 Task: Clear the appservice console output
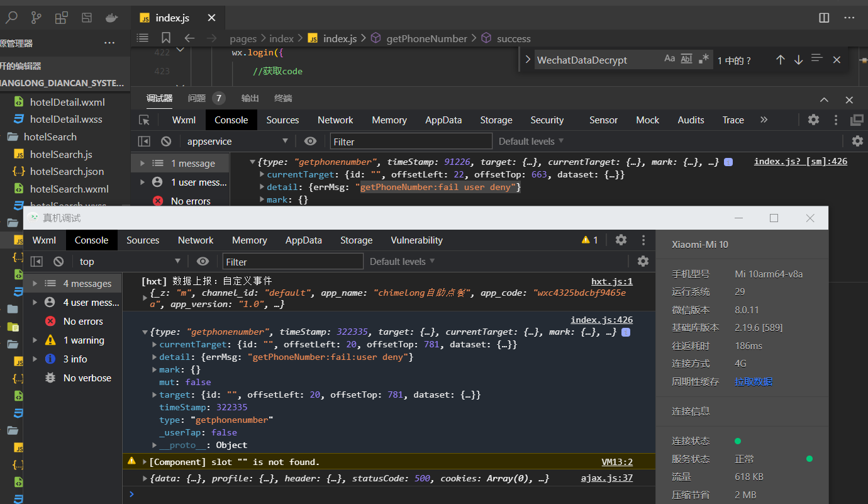166,142
